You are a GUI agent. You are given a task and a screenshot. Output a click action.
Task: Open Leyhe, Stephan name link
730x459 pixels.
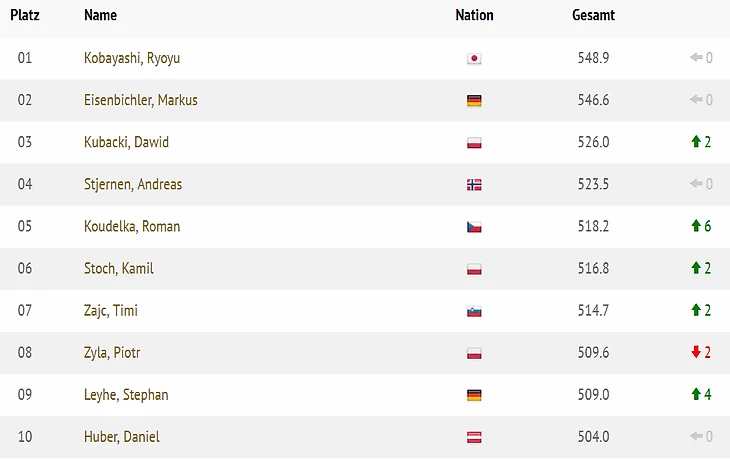126,395
